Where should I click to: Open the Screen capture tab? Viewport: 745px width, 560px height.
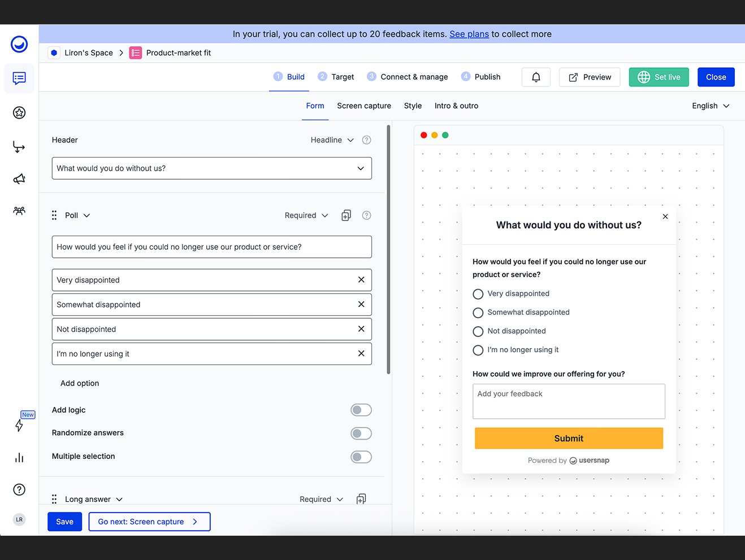click(x=364, y=106)
